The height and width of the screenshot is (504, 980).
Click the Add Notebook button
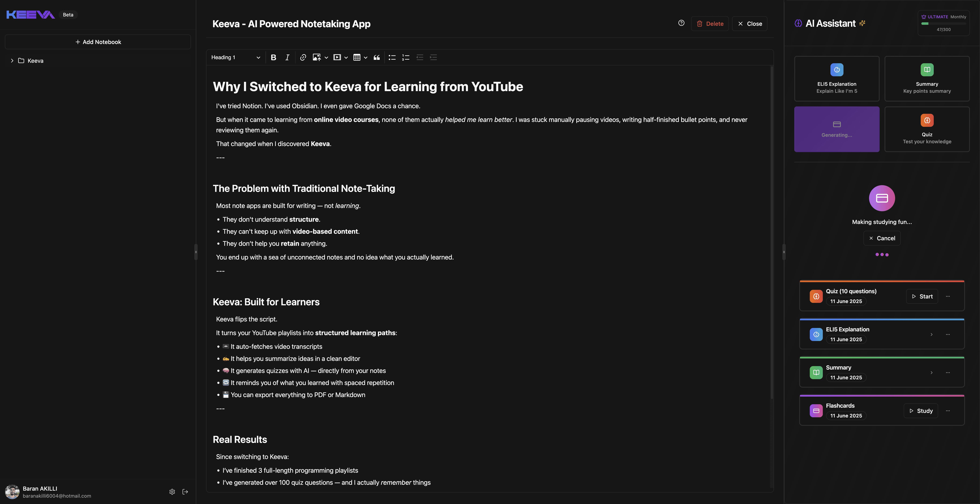(98, 42)
